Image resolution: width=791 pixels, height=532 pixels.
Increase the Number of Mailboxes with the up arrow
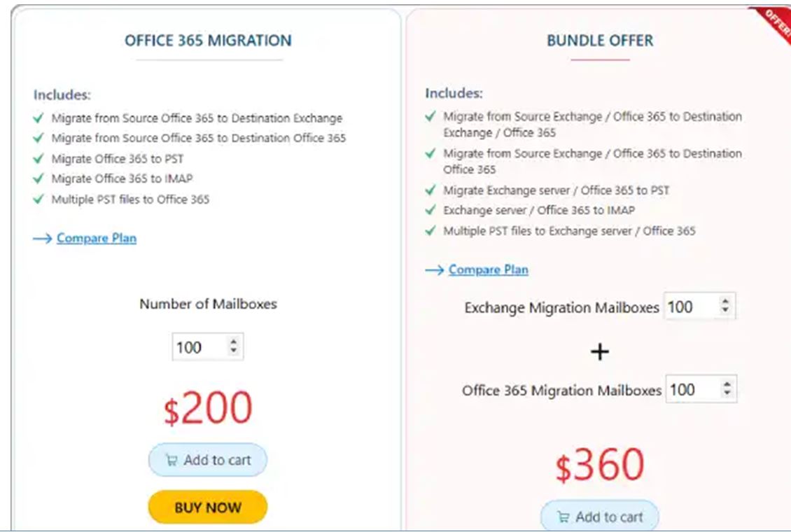click(233, 342)
